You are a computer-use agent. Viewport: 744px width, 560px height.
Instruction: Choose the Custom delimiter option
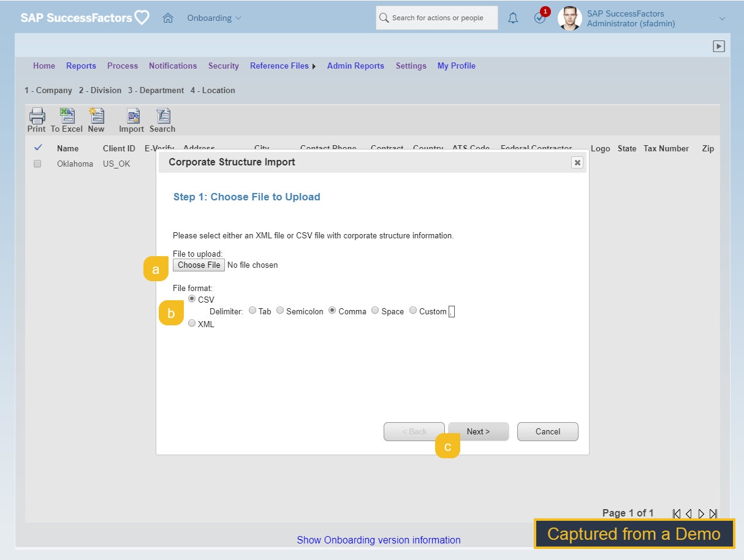[x=413, y=311]
